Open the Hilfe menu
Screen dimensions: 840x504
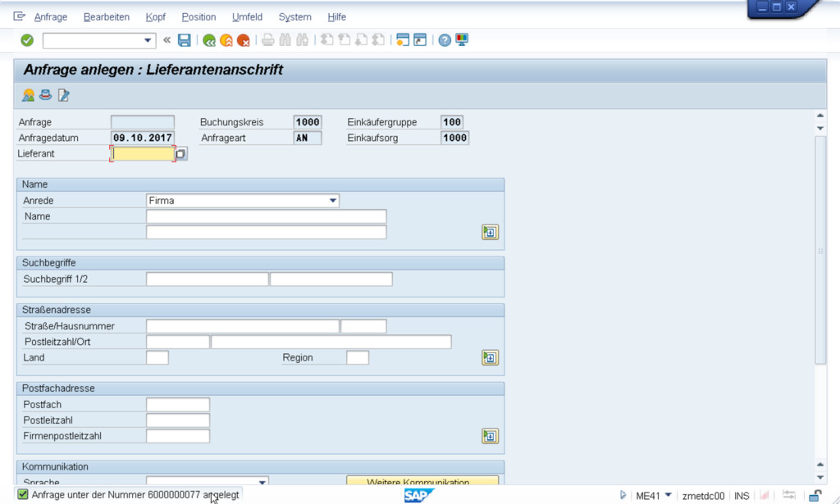tap(336, 17)
